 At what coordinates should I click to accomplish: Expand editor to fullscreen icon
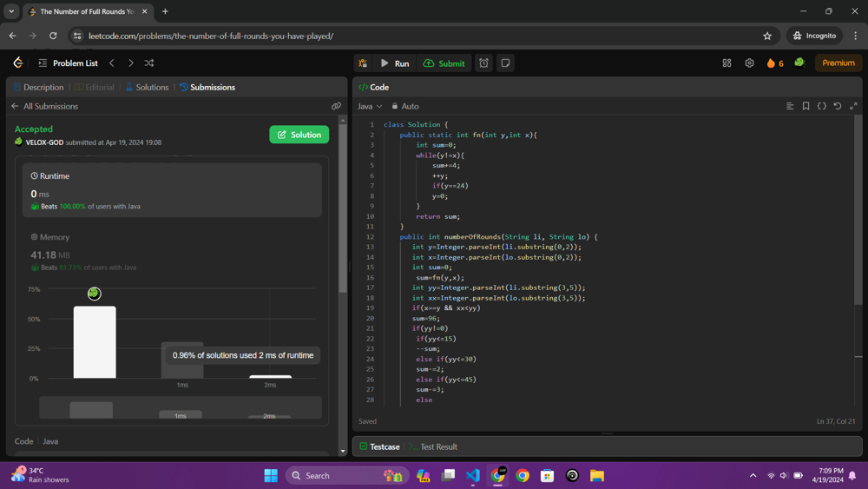tap(853, 106)
